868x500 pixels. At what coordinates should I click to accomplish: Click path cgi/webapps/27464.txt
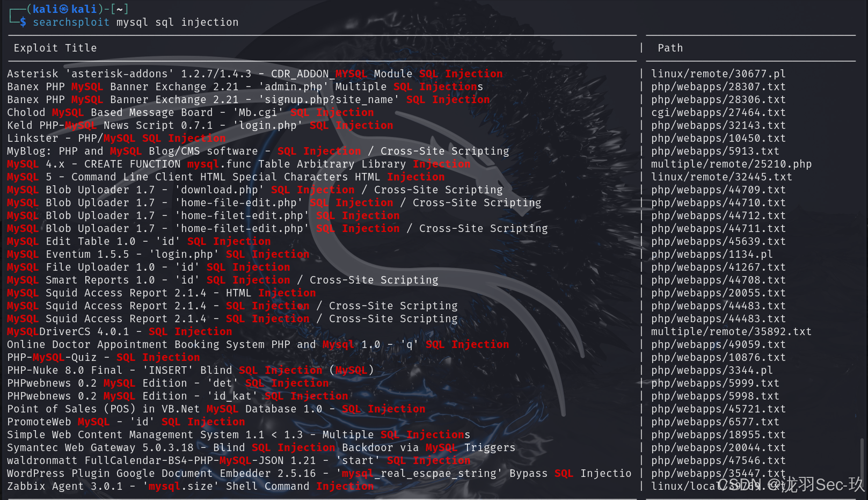(x=718, y=112)
